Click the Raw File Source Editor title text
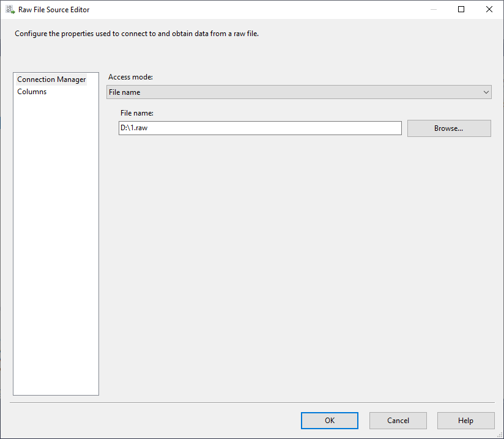Image resolution: width=504 pixels, height=439 pixels. pos(54,10)
